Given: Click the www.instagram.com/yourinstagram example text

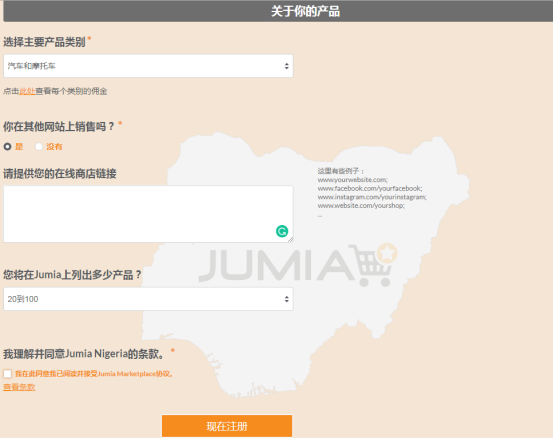Looking at the screenshot, I should (x=372, y=197).
